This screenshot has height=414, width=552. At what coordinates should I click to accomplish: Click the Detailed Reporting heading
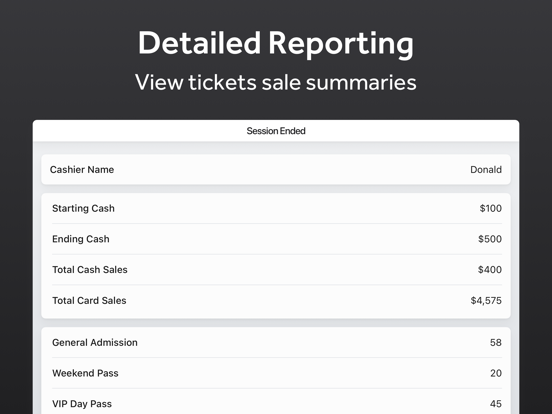point(276,43)
